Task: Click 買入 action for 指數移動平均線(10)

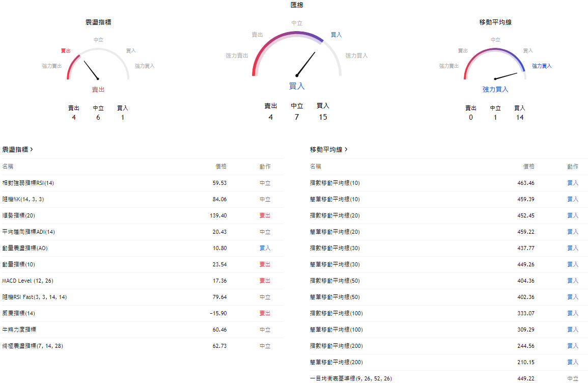Action: coord(573,183)
